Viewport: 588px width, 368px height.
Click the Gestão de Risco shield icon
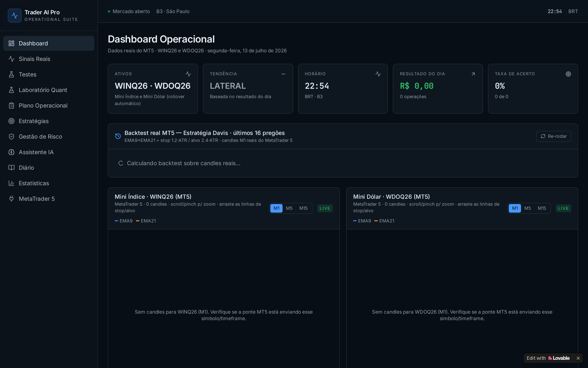[x=11, y=137]
